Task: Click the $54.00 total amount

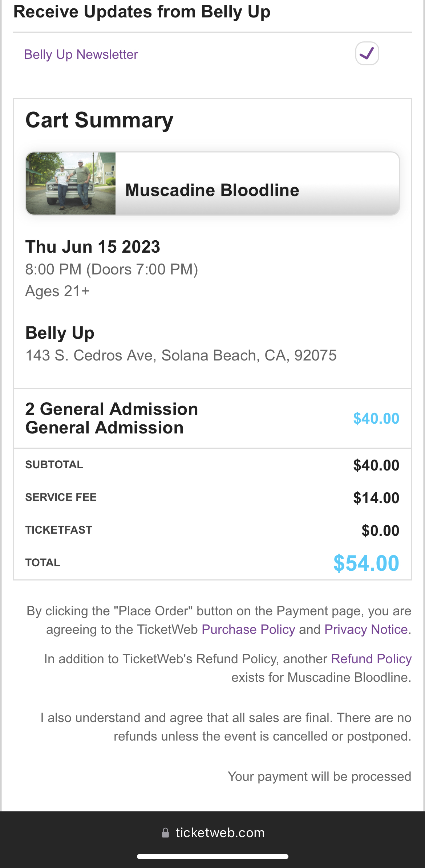Action: [366, 563]
